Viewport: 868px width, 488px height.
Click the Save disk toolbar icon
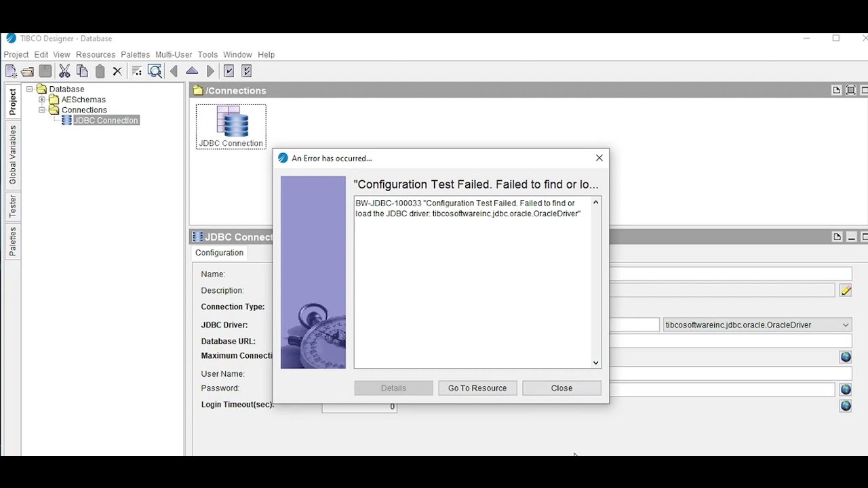click(x=45, y=71)
